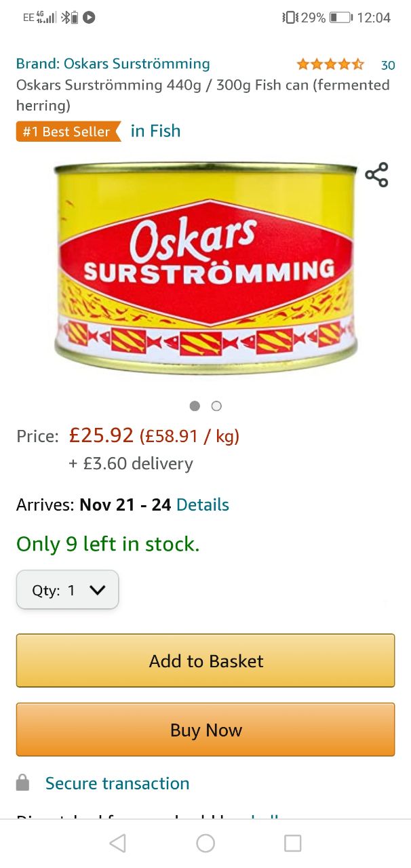Tap the secure transaction padlock icon
The height and width of the screenshot is (868, 411).
point(23,783)
